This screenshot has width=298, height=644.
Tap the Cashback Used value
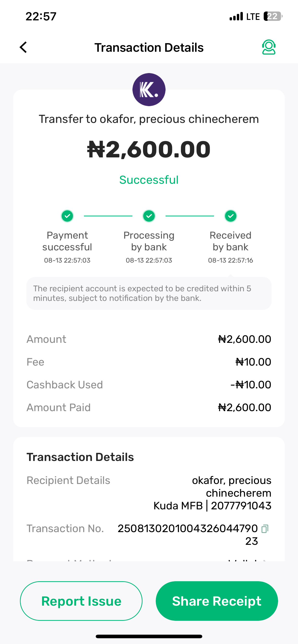click(x=251, y=385)
